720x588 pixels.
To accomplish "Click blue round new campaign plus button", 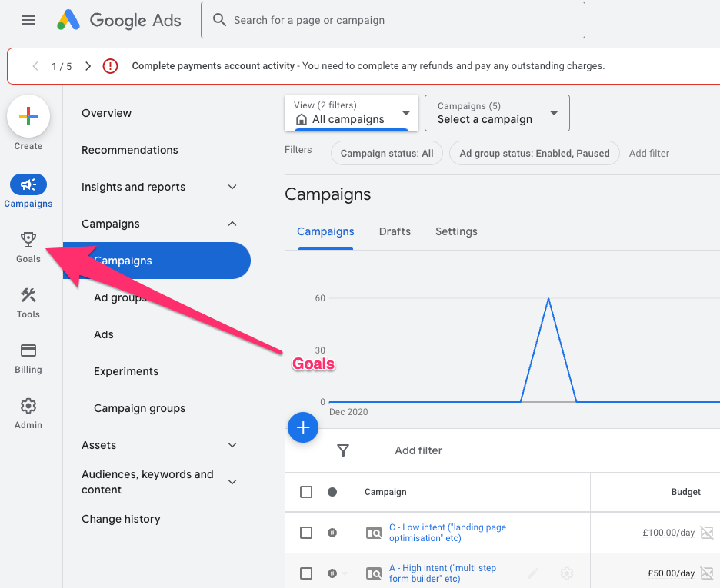I will point(303,427).
